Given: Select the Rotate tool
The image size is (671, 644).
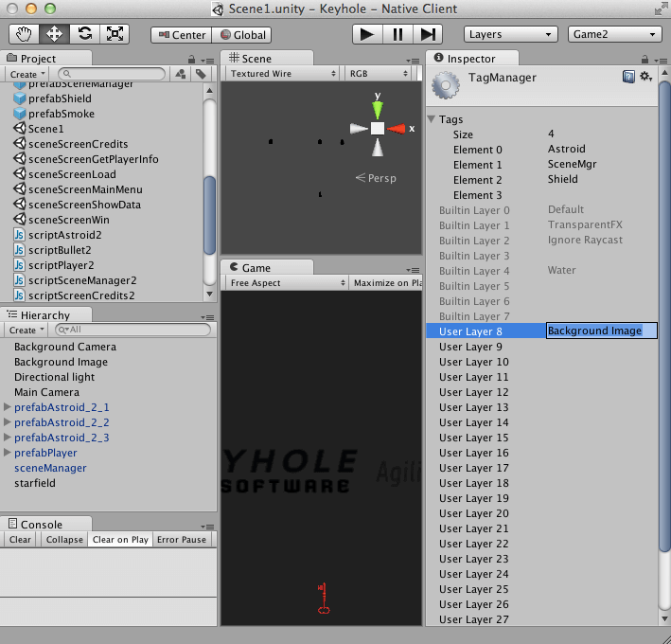Looking at the screenshot, I should click(x=85, y=34).
